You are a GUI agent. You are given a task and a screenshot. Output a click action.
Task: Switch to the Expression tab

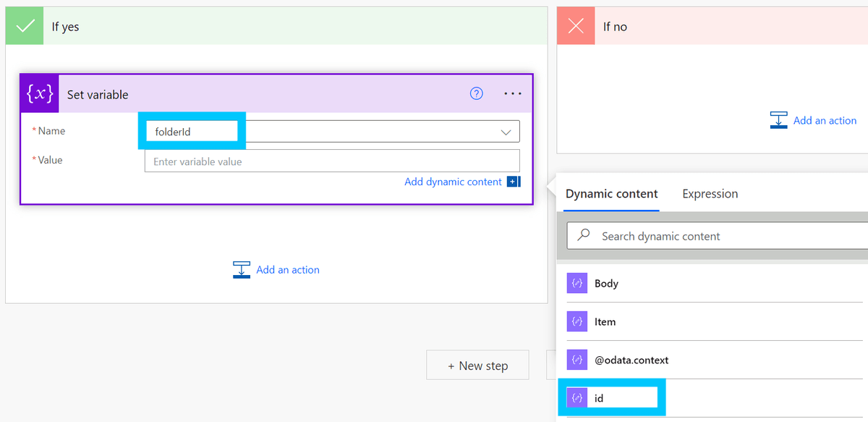click(x=710, y=194)
